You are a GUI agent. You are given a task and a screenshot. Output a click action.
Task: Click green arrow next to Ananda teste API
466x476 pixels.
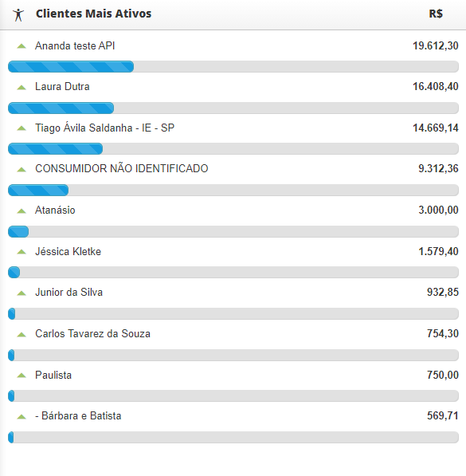(x=22, y=46)
